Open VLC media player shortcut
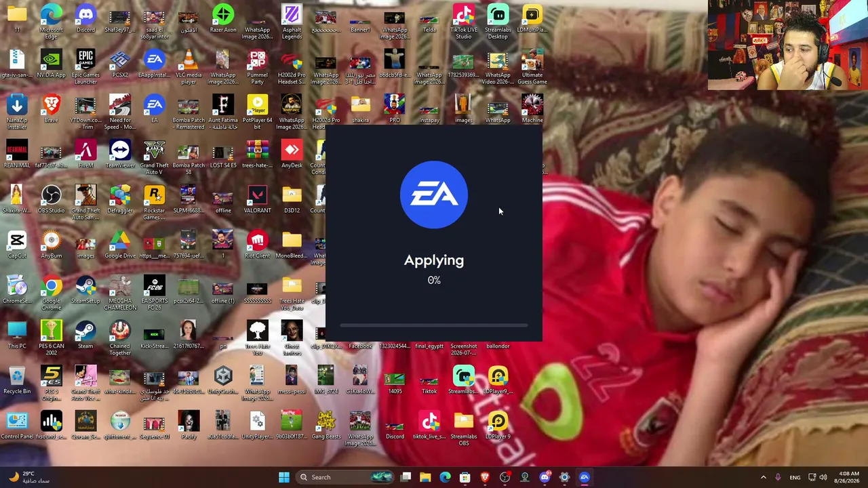Screen dimensions: 868x488 (189, 66)
